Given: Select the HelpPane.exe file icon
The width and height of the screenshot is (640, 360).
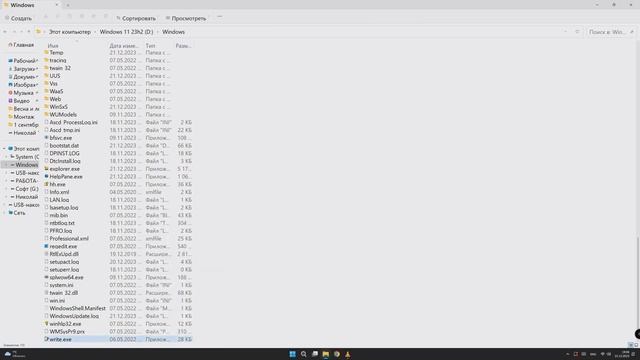Looking at the screenshot, I should tap(46, 177).
